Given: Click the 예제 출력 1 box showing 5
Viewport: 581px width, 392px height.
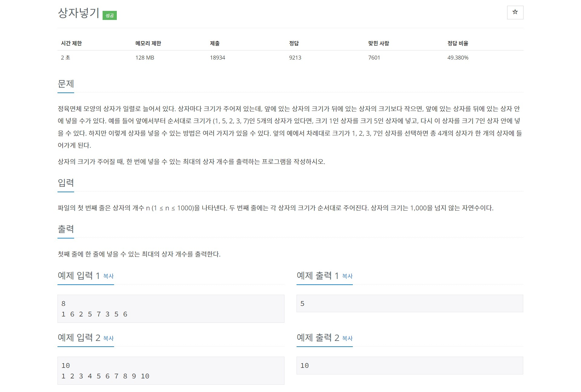Looking at the screenshot, I should coord(410,303).
